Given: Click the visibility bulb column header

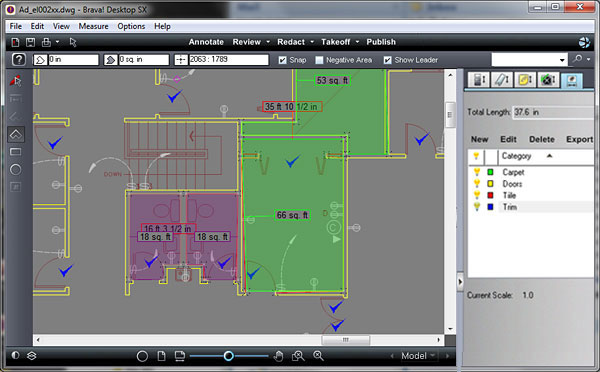Looking at the screenshot, I should 476,156.
